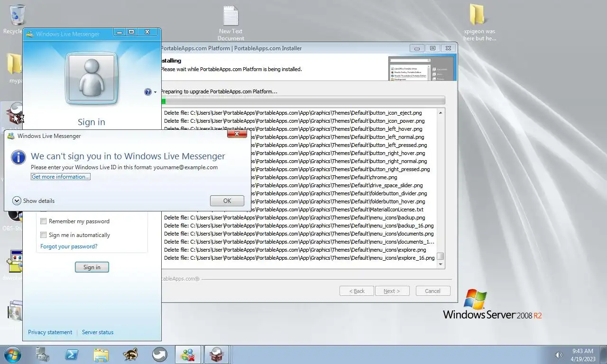The height and width of the screenshot is (364, 607).
Task: Close the sign-in error dialog with red X
Action: (x=237, y=134)
